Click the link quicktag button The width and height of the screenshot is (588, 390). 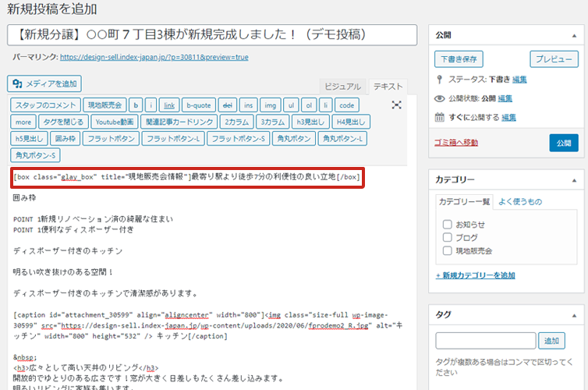169,105
